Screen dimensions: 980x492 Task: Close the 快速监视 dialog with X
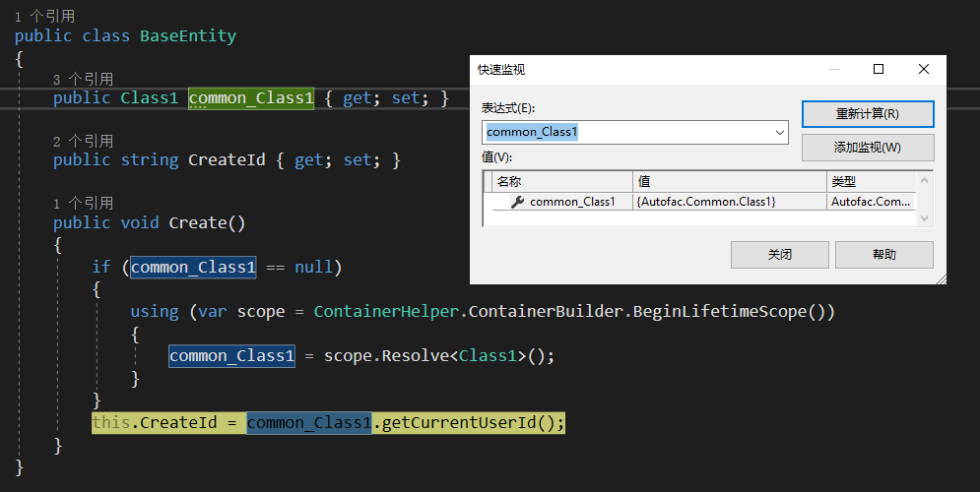click(x=923, y=69)
